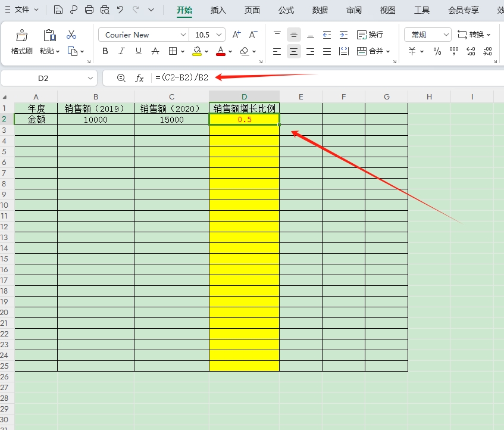The width and height of the screenshot is (504, 430).
Task: Increase indent icon
Action: pos(343,35)
